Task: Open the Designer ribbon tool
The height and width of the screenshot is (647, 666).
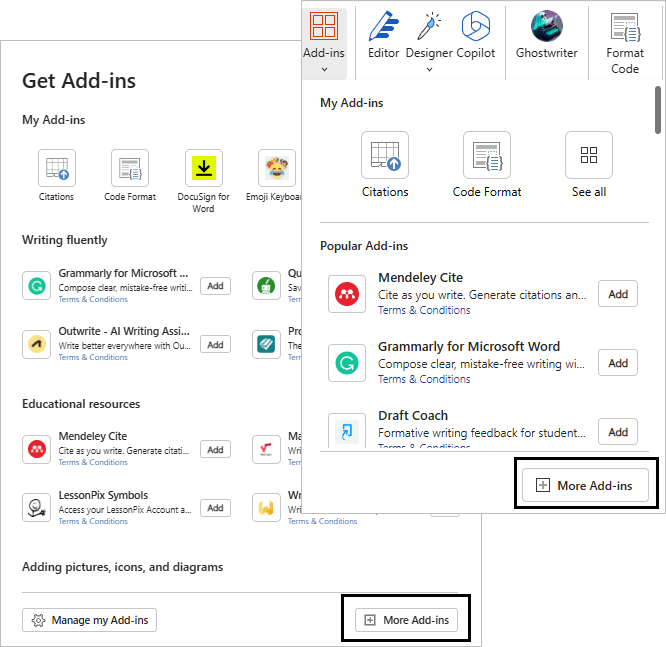Action: point(429,41)
